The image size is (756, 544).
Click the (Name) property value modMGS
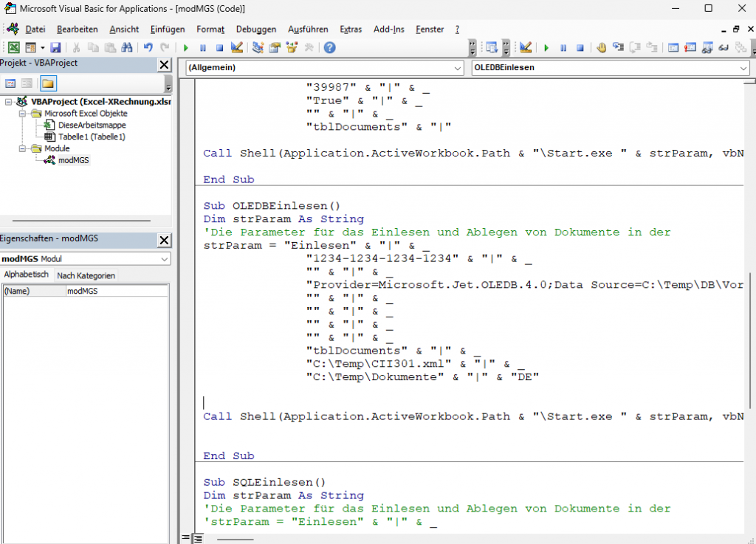tap(117, 291)
